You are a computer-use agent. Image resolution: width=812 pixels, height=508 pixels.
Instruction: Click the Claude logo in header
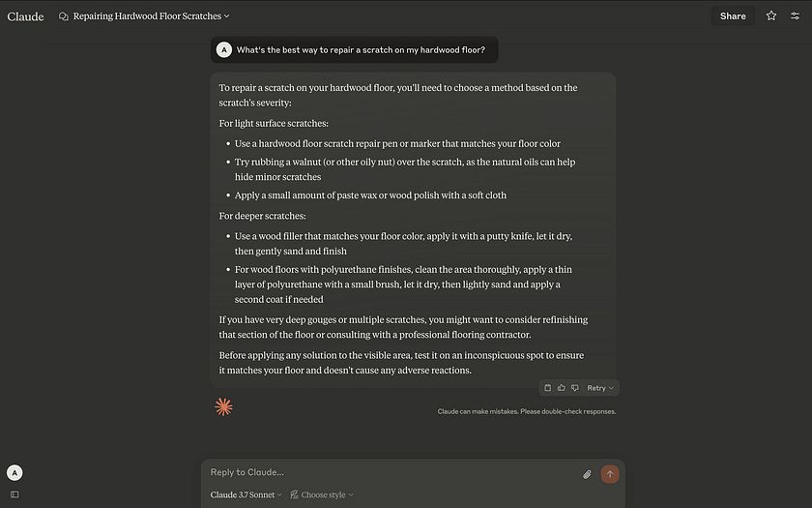click(25, 16)
